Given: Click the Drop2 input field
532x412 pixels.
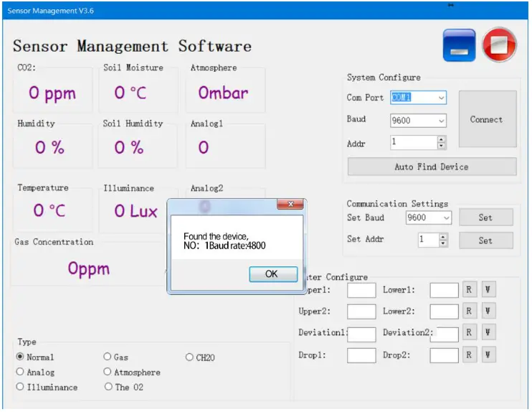Looking at the screenshot, I should (444, 355).
